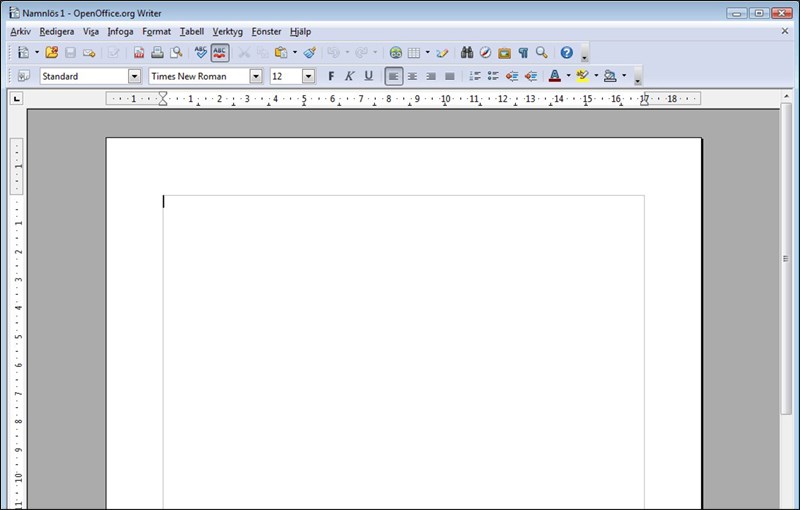Click the vertical scrollbar up arrow
800x510 pixels.
click(x=786, y=96)
